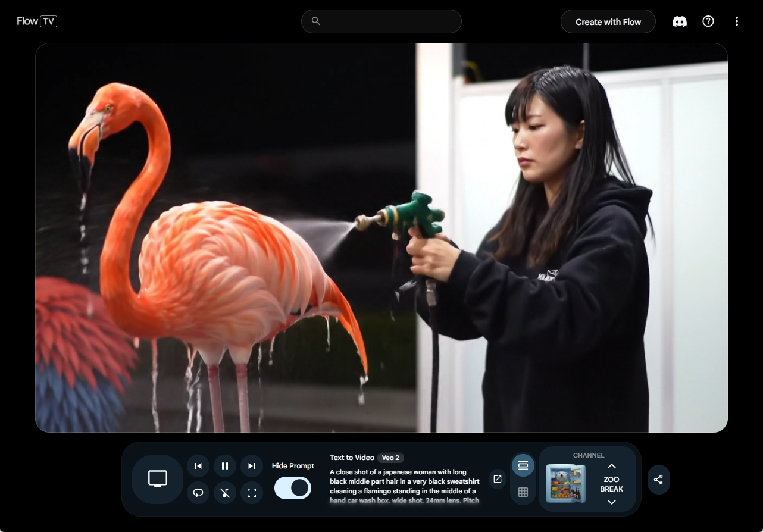Go to the previous channel with up chevron
This screenshot has height=532, width=763.
coord(611,466)
